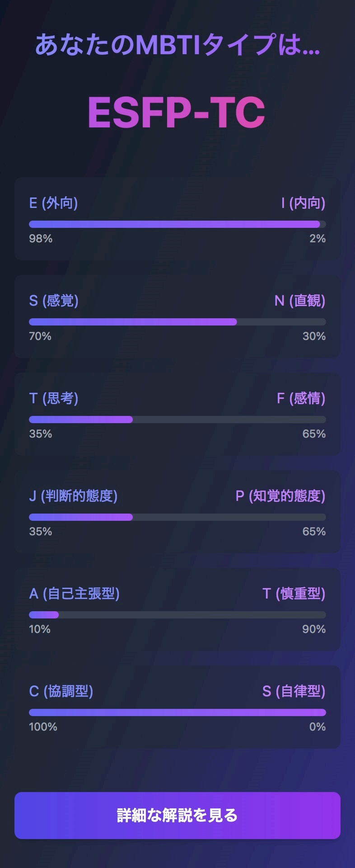The height and width of the screenshot is (868, 355).
Task: Click the A (自己主張型) label
Action: coord(75,594)
